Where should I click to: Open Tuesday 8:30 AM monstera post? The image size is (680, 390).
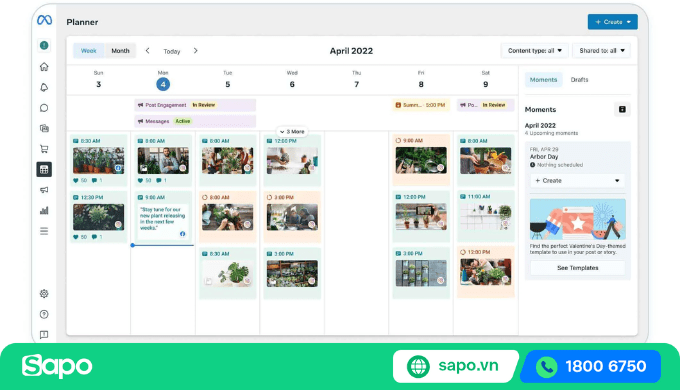point(227,273)
